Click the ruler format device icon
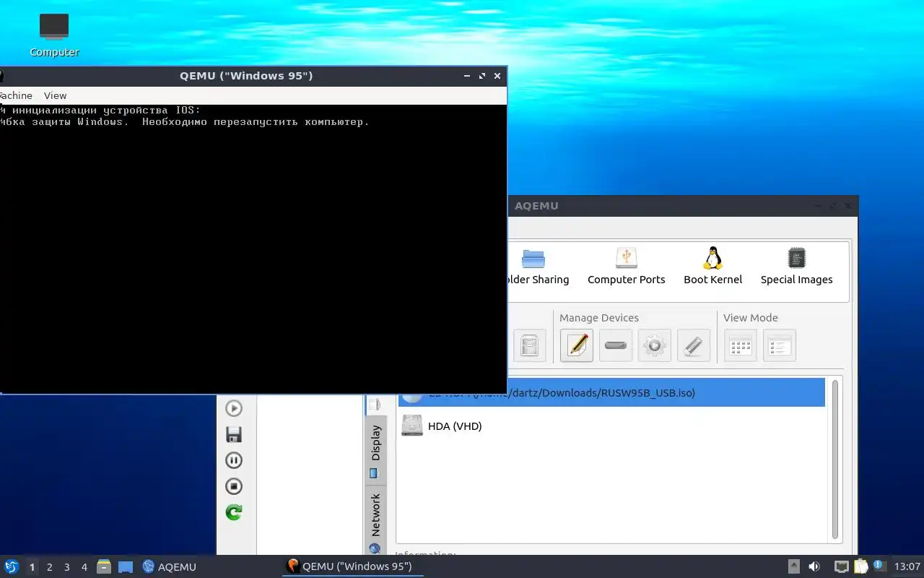 (694, 345)
